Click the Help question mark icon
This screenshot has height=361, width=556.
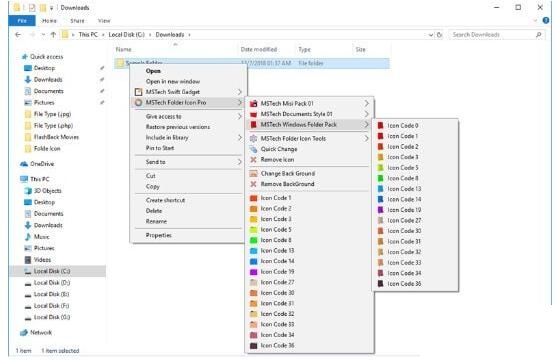[x=546, y=21]
